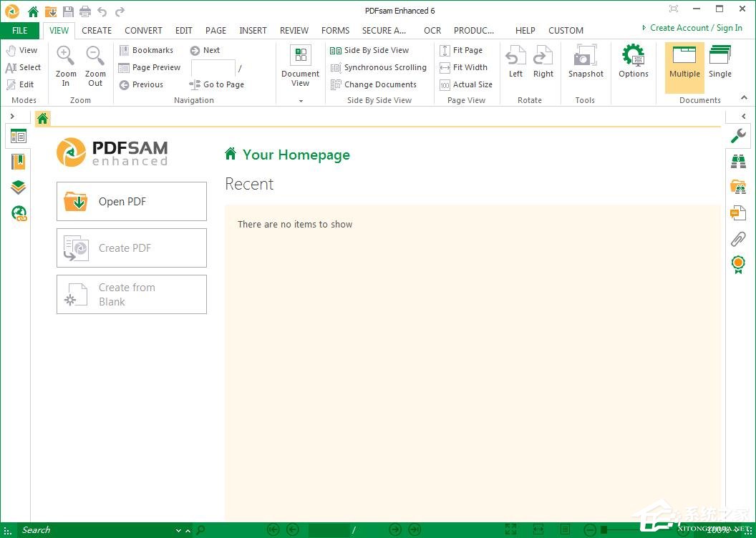Open the folder search icon in right sidebar
The height and width of the screenshot is (538, 756).
(738, 187)
